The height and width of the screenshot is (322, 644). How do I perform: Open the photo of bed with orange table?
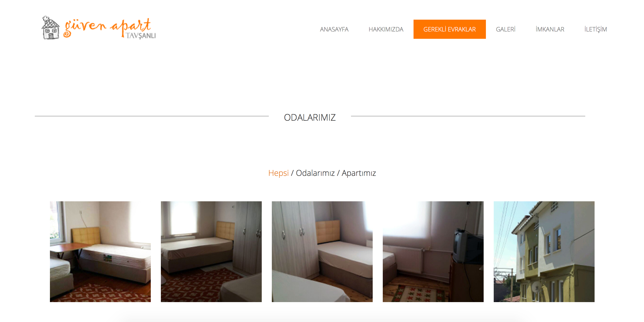(x=100, y=251)
